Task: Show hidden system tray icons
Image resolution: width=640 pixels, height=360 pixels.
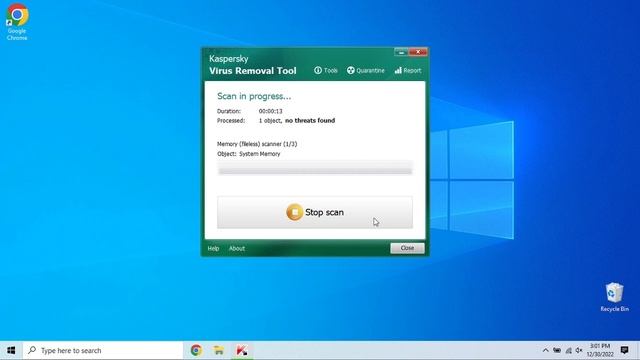Action: pos(545,350)
